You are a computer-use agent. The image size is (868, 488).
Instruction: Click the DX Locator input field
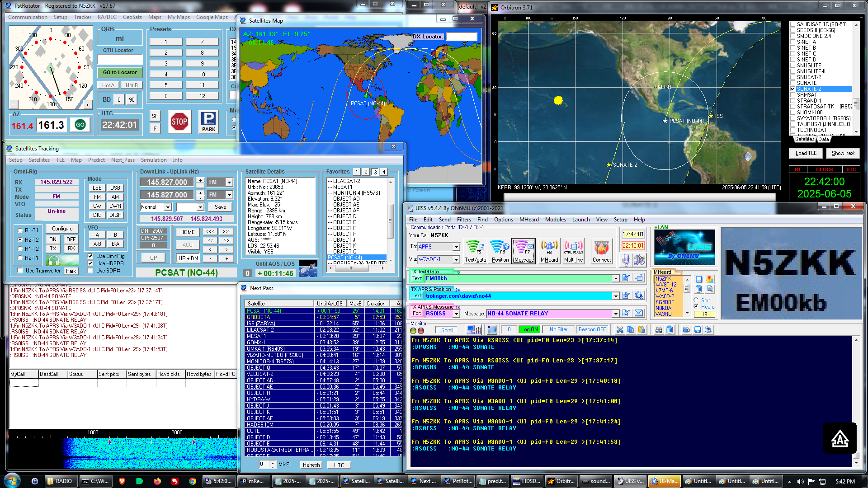(x=462, y=37)
